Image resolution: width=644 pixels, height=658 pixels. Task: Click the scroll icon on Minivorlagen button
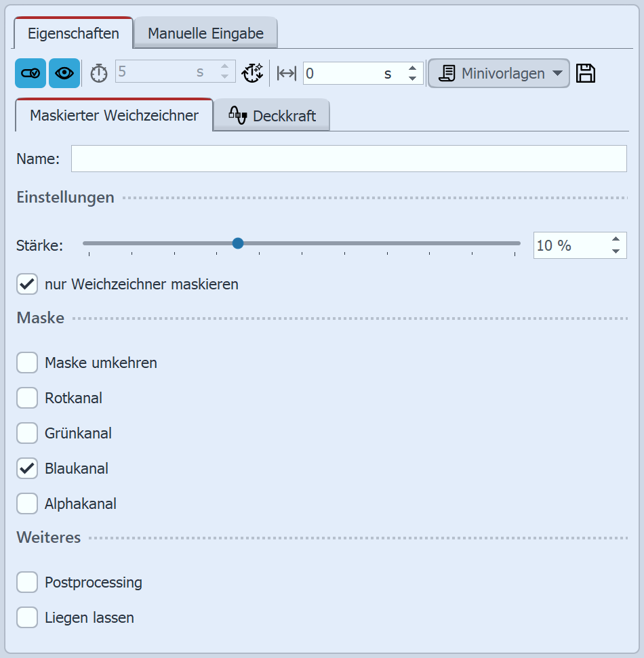point(447,73)
